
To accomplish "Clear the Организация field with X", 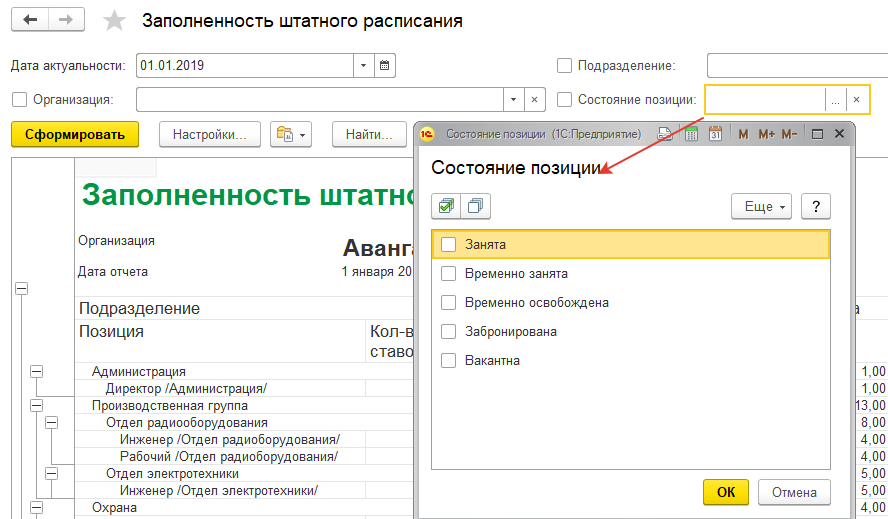I will pos(534,100).
